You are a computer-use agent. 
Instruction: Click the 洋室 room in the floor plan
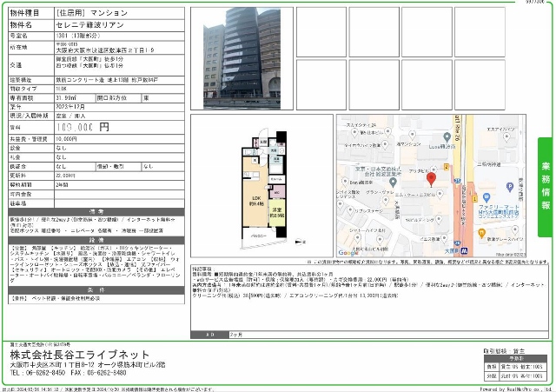(x=277, y=212)
